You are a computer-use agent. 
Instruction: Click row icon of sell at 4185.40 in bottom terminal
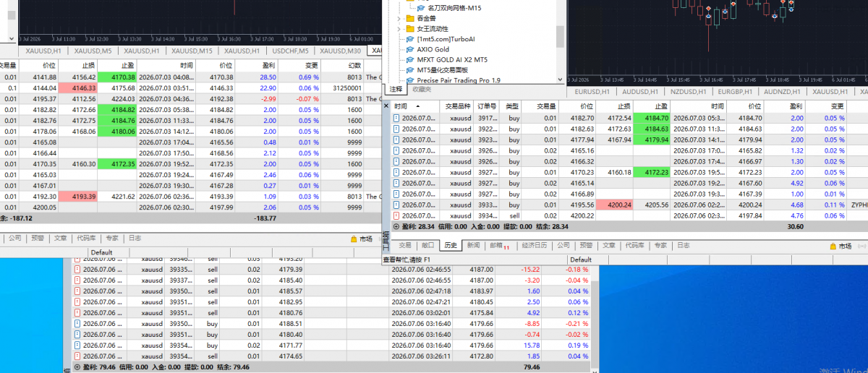pyautogui.click(x=77, y=280)
